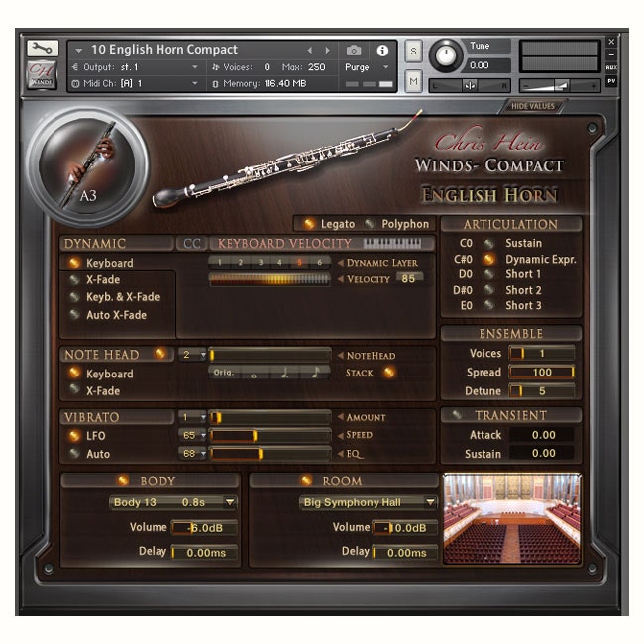This screenshot has width=644, height=644.
Task: Select the eighth note head symbol
Action: click(x=315, y=374)
